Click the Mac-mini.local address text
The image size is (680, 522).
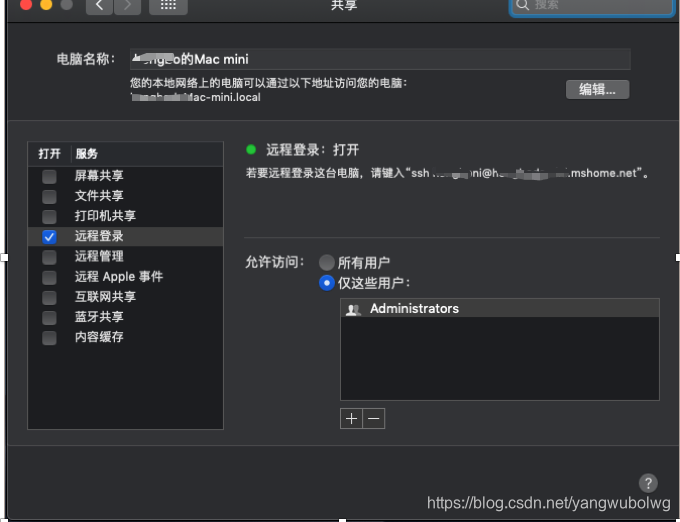click(x=196, y=97)
